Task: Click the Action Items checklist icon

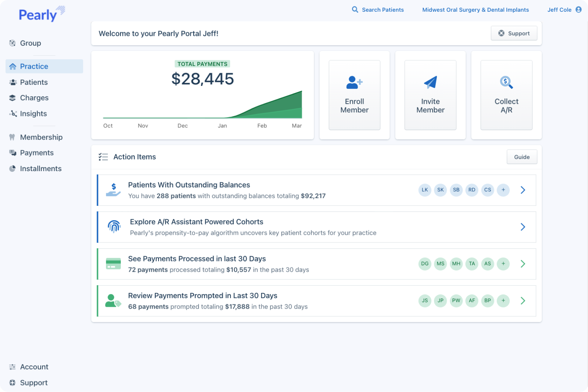Action: click(x=103, y=157)
